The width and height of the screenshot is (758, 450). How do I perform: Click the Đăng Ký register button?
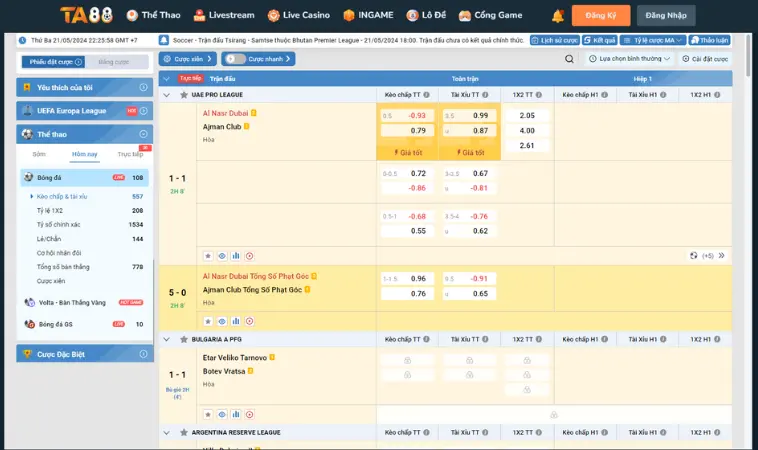tap(600, 15)
